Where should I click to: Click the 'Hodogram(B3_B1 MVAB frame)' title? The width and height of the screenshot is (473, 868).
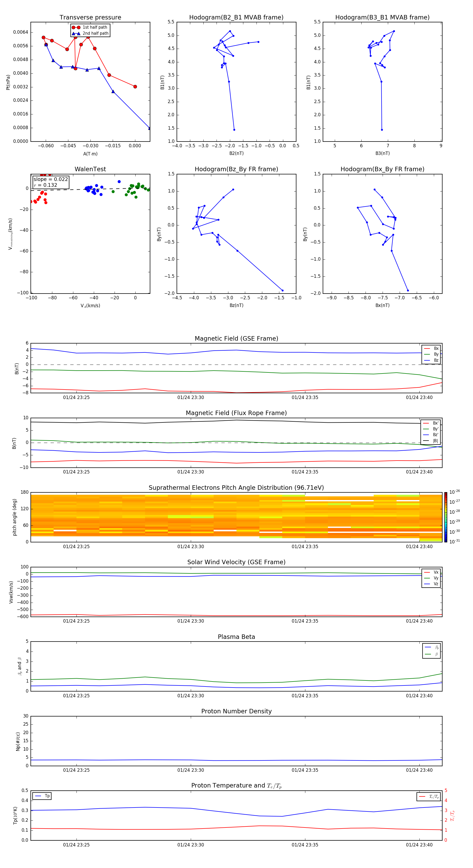(x=382, y=18)
